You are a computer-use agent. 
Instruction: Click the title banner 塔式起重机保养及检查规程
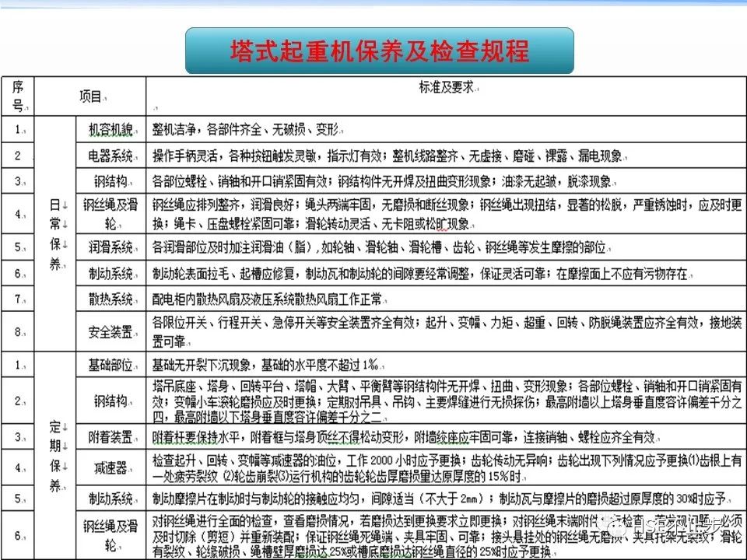click(x=379, y=51)
